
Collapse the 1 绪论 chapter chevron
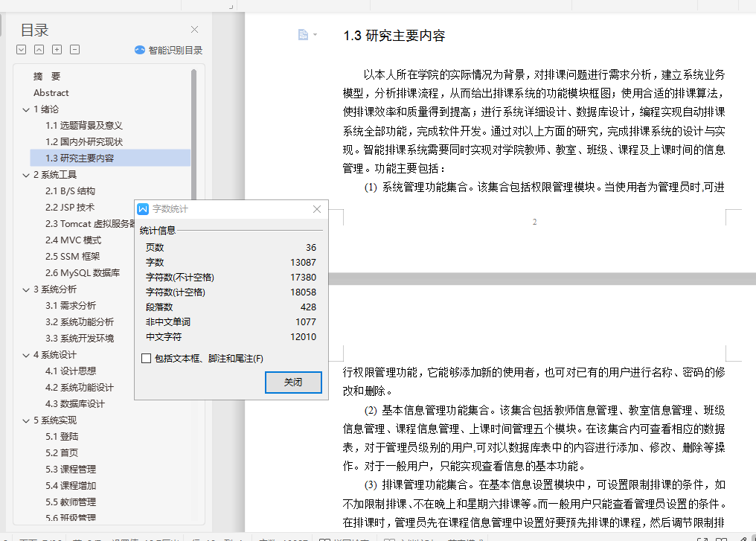pos(26,110)
